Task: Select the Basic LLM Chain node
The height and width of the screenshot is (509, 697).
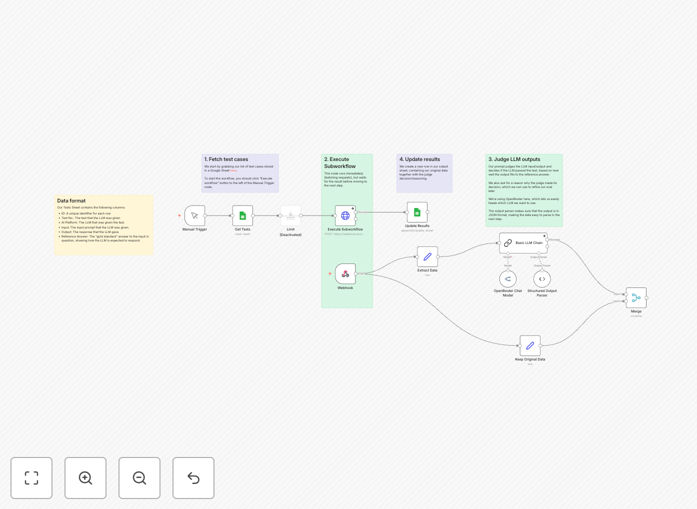Action: point(523,243)
